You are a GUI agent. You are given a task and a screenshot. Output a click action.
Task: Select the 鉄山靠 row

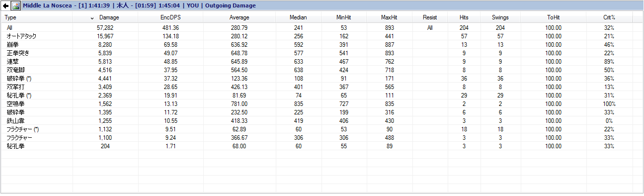[322, 121]
